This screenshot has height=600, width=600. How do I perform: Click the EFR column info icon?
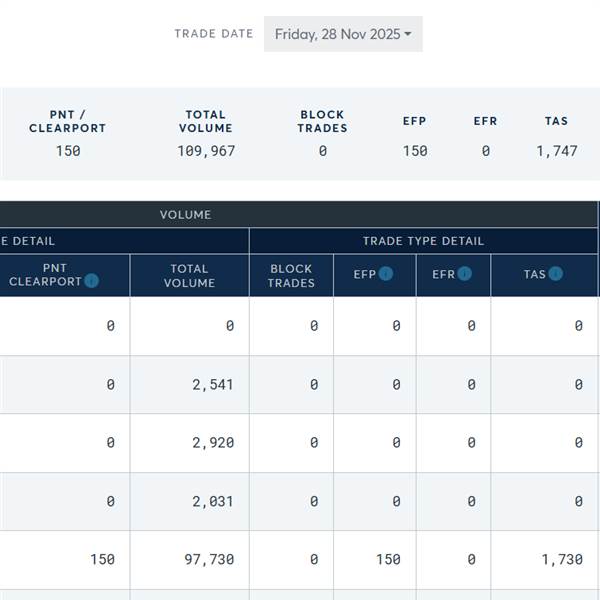[465, 274]
